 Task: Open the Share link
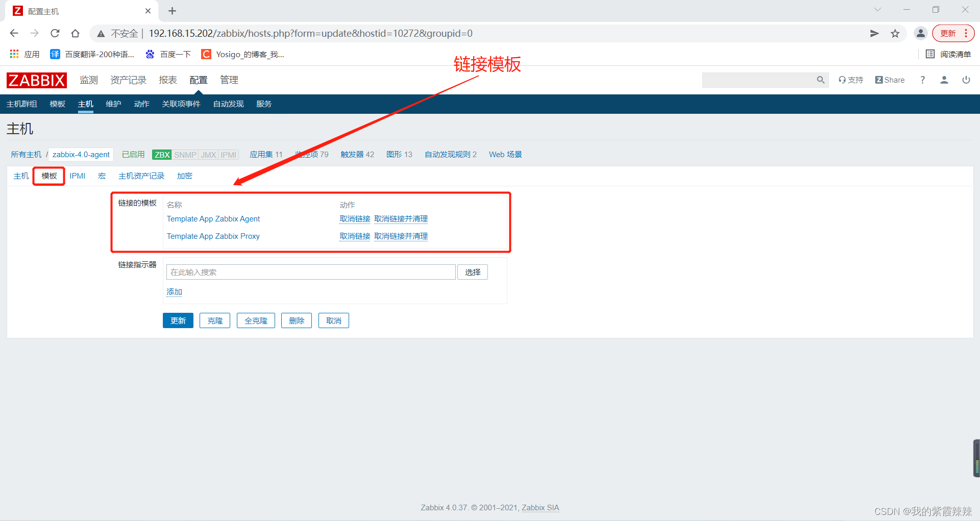coord(890,80)
